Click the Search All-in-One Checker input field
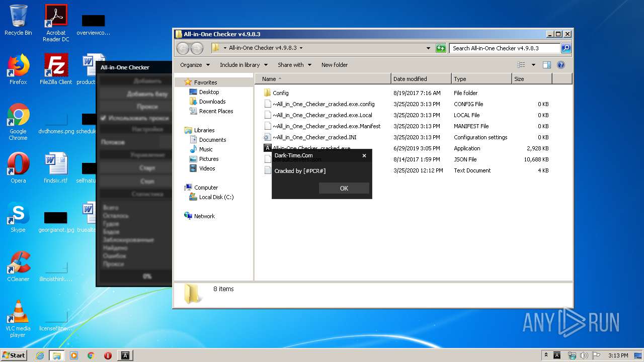The width and height of the screenshot is (644, 362). [x=505, y=48]
